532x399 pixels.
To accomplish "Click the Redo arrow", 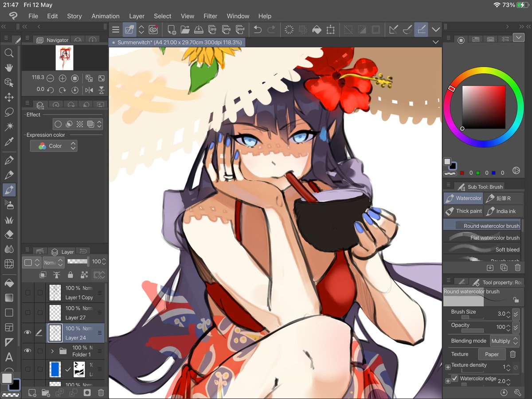I will 271,30.
